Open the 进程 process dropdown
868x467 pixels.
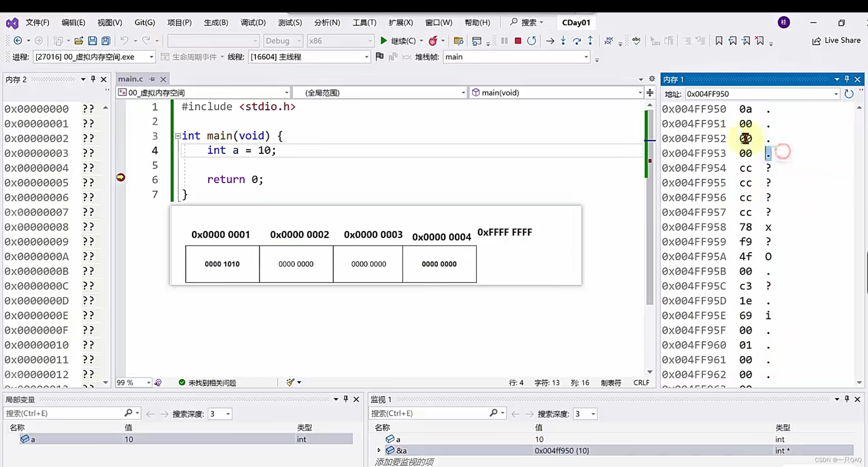(x=151, y=57)
